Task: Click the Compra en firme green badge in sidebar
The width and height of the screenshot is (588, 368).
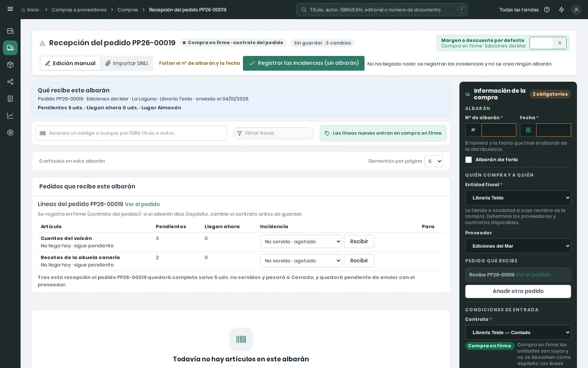Action: (x=490, y=346)
